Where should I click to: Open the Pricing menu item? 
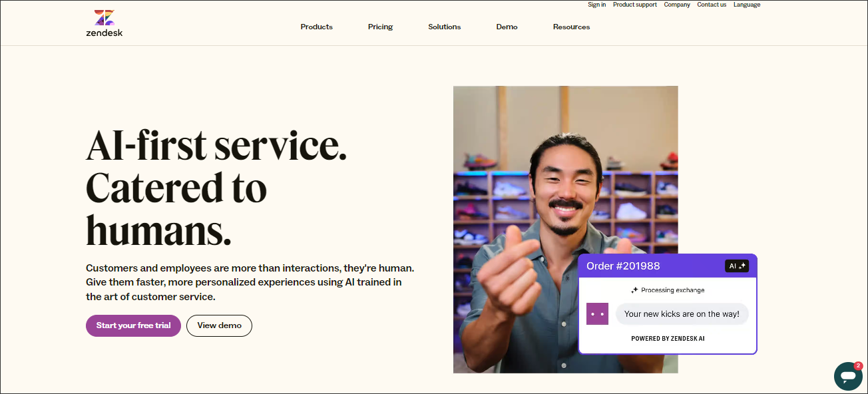(380, 27)
